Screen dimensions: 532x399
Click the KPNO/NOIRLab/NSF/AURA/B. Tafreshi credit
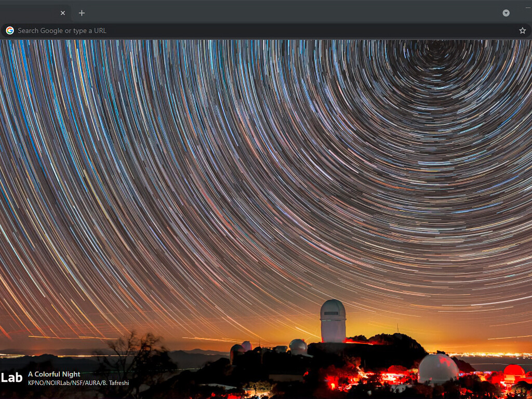click(x=78, y=383)
